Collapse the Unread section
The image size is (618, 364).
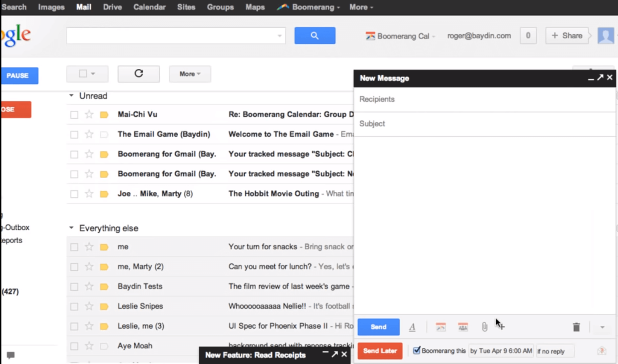[x=71, y=96]
